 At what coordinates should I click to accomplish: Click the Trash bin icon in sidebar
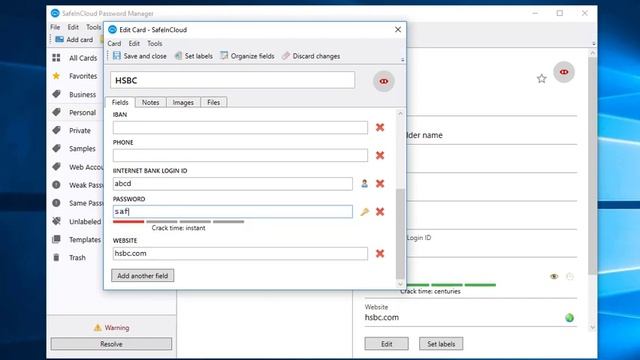tap(56, 258)
